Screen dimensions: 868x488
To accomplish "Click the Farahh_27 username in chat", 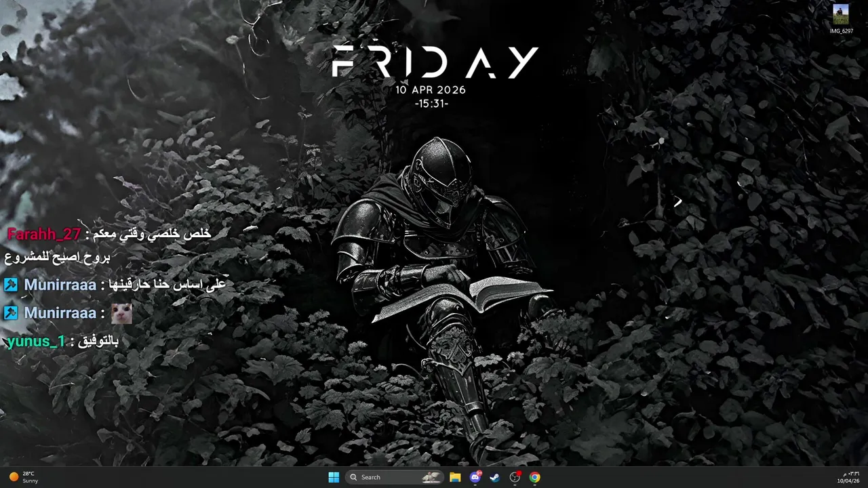I will 44,234.
